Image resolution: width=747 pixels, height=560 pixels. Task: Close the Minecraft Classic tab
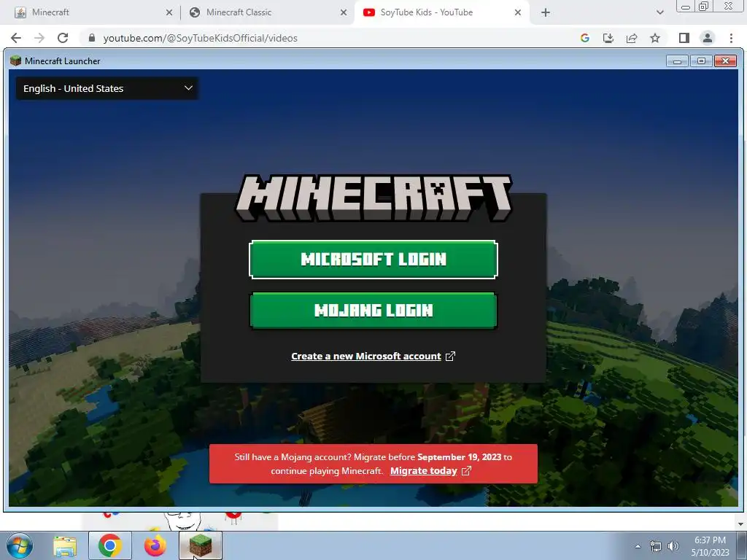[344, 13]
